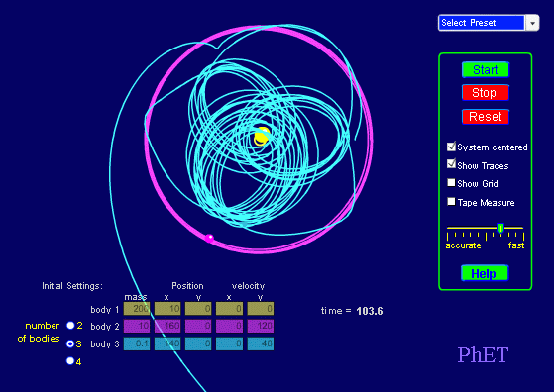Select 4 for number of bodies

pyautogui.click(x=70, y=361)
